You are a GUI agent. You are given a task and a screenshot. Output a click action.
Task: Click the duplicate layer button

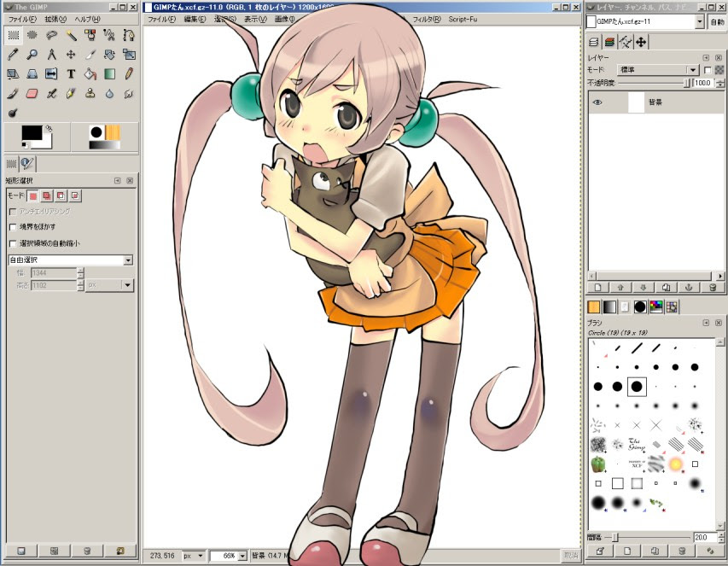tap(667, 288)
